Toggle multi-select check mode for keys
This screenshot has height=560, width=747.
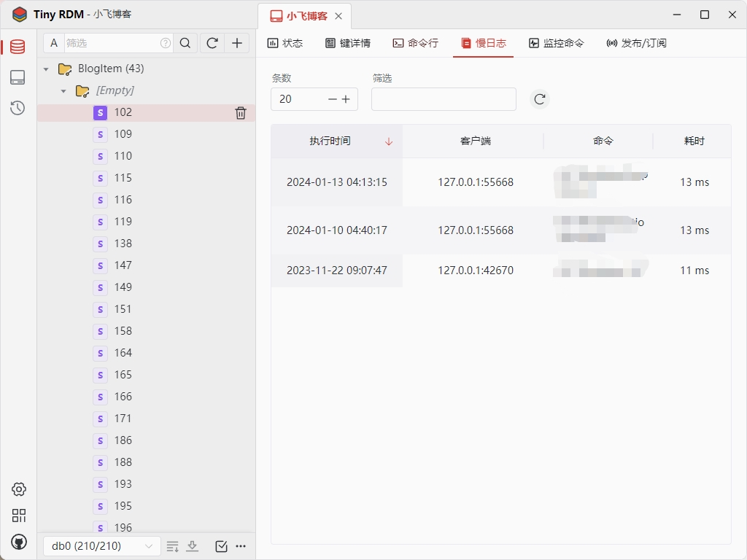(x=222, y=546)
